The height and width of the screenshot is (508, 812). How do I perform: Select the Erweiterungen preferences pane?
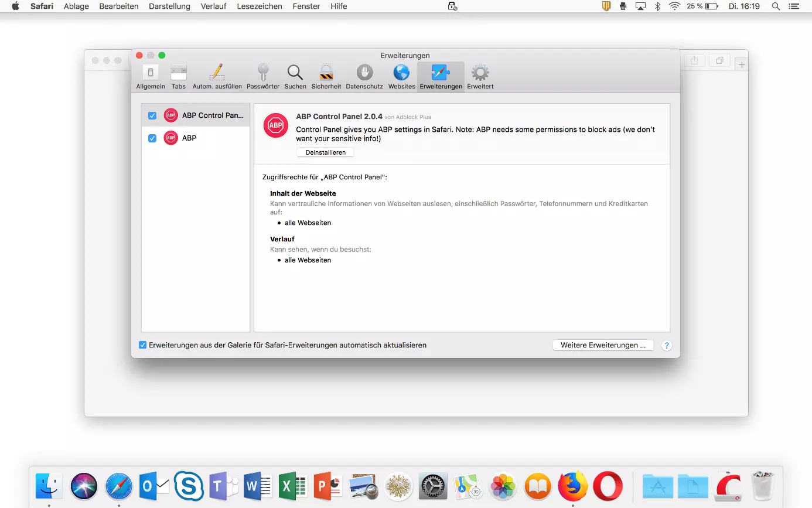click(441, 77)
